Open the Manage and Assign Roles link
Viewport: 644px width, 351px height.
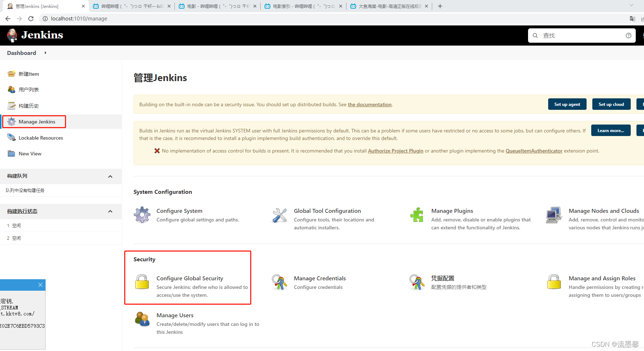tap(602, 278)
